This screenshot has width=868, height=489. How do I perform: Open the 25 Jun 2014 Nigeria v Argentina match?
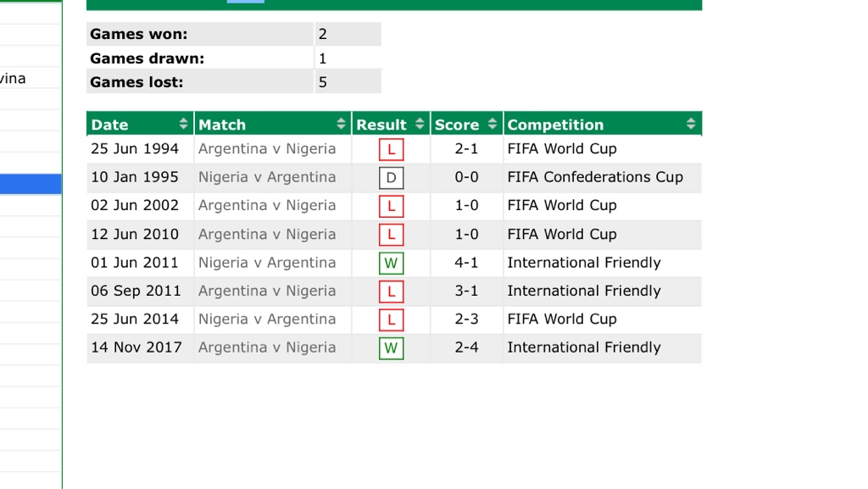(267, 320)
